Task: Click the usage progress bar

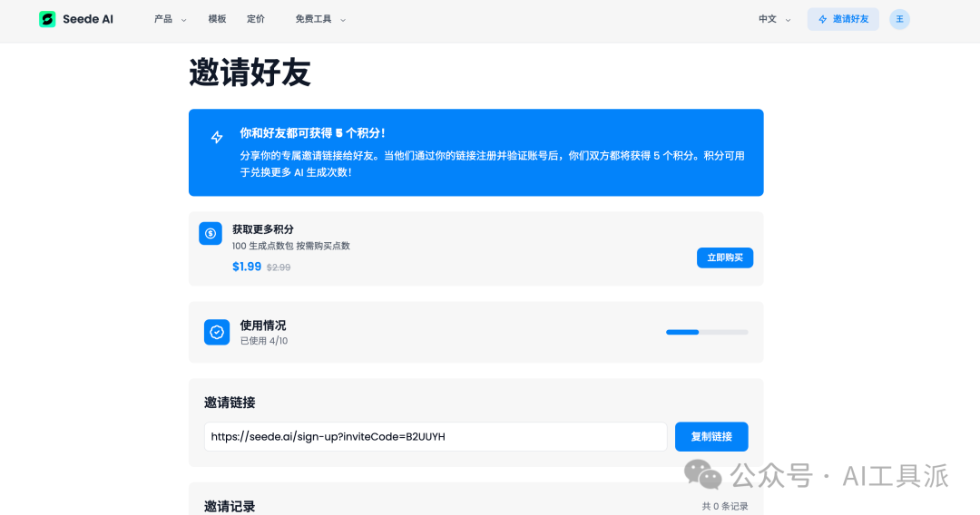Action: 707,332
